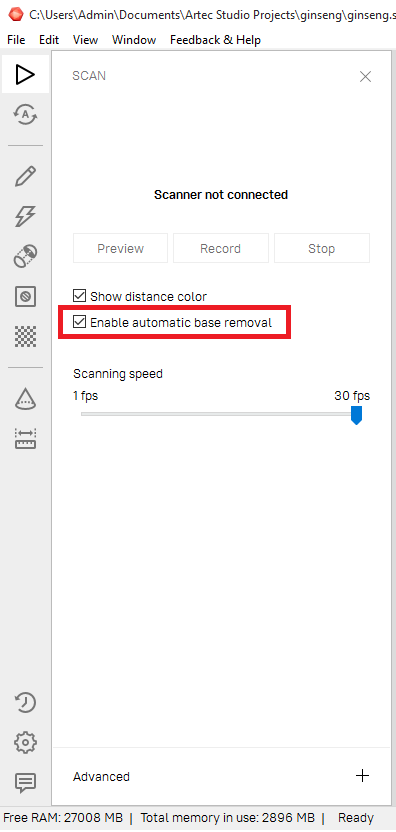The height and width of the screenshot is (832, 396).
Task: Open the feedback message icon
Action: pos(25,782)
